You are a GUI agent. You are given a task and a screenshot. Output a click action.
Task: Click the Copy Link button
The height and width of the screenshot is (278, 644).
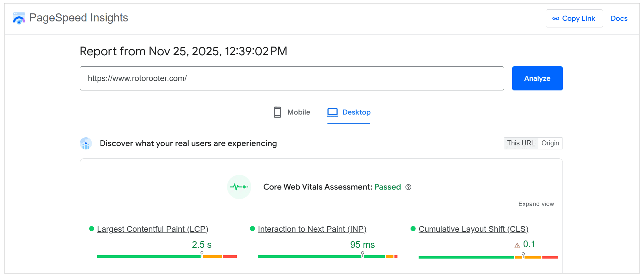tap(574, 18)
